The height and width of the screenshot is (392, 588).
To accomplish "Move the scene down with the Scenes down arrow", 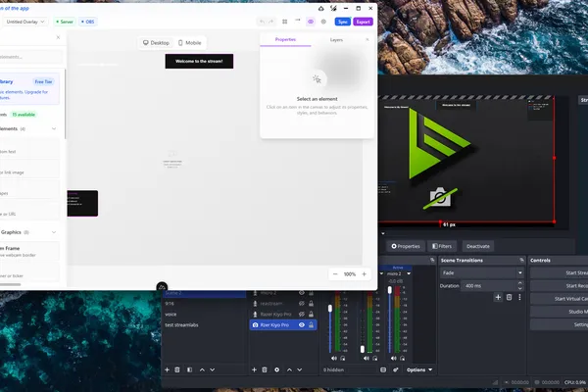I will [x=213, y=369].
